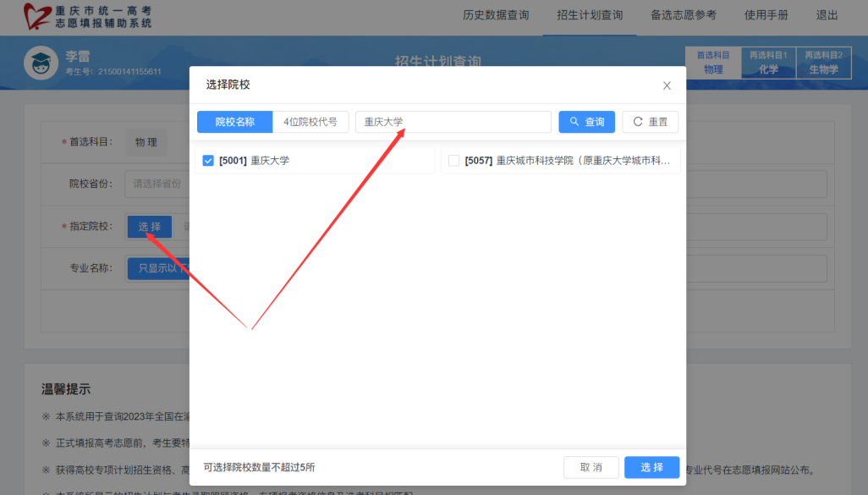The width and height of the screenshot is (868, 495).
Task: Go to 备选志愿参考 menu
Action: point(683,15)
